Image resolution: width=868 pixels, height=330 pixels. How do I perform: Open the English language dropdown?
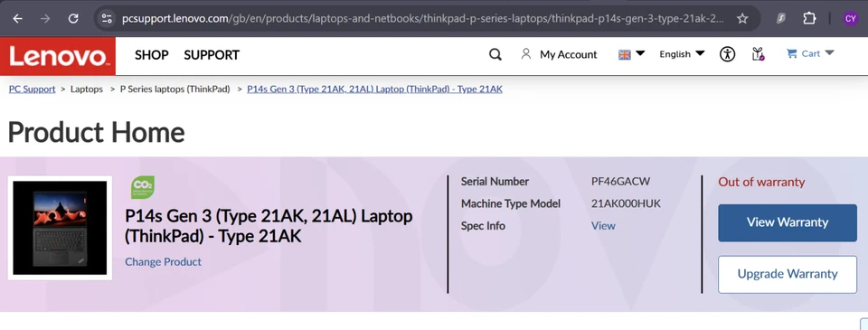[682, 53]
